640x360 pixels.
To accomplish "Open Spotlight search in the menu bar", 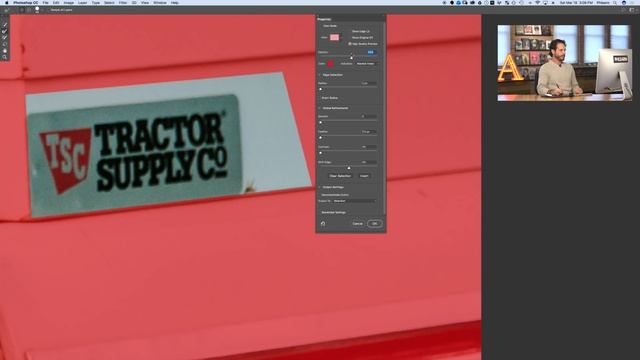I will (x=615, y=2).
